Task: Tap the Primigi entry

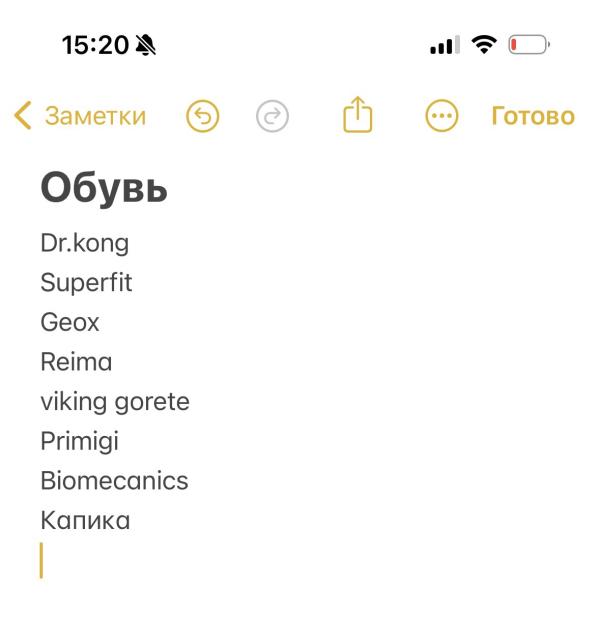Action: (x=80, y=441)
